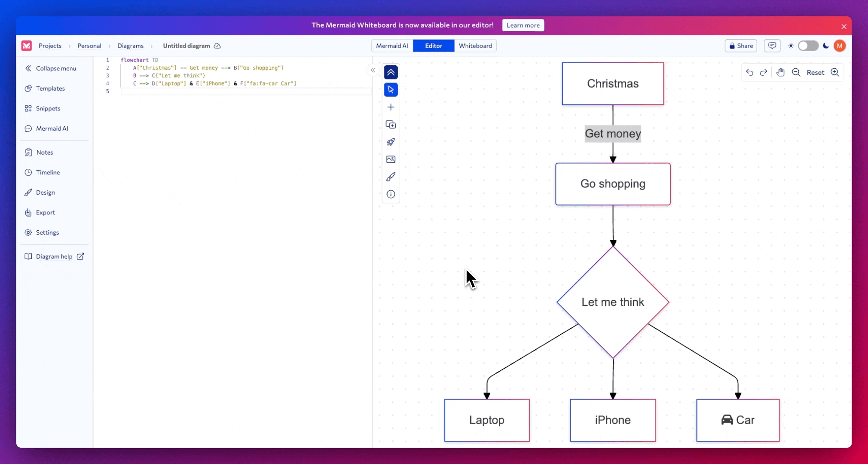This screenshot has width=868, height=464.
Task: Click the Learn more banner button
Action: click(523, 25)
